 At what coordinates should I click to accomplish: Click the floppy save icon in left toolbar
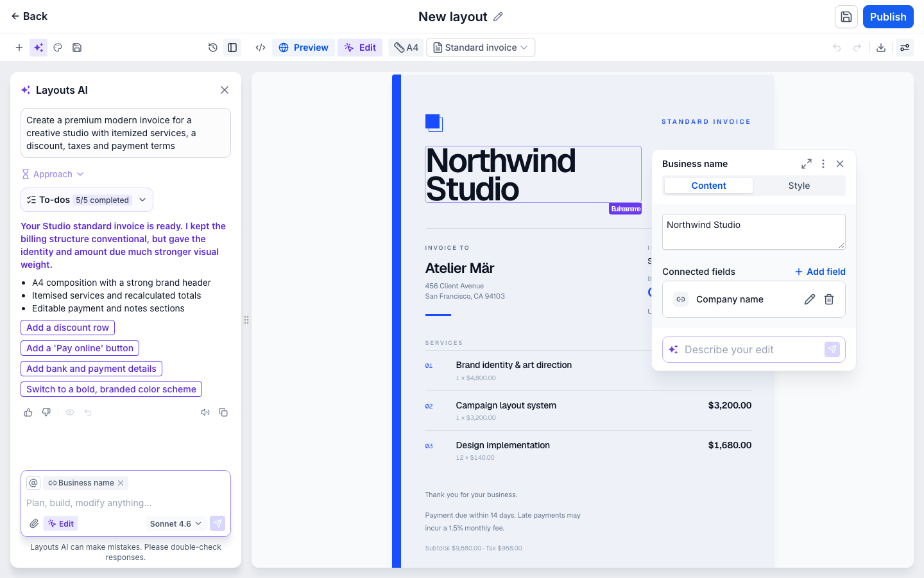(77, 48)
